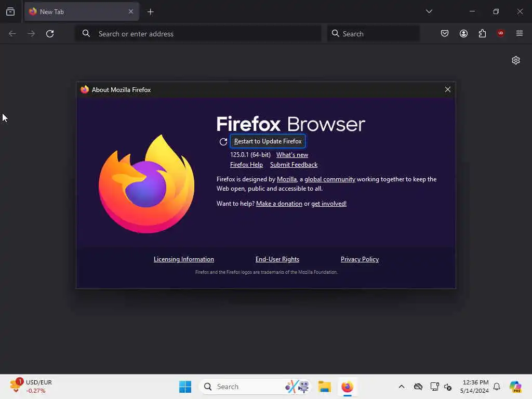Click Restart to Update Firefox button

click(x=268, y=141)
